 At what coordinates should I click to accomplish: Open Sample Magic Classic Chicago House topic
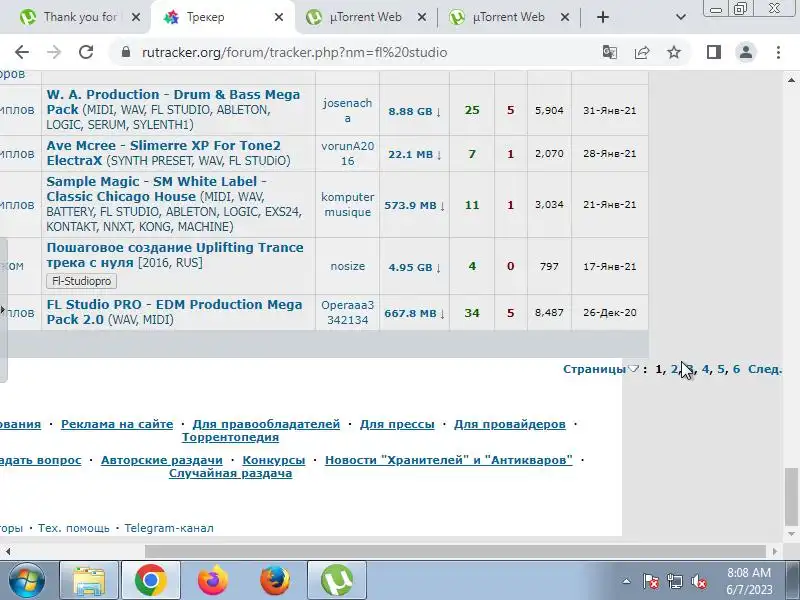coord(157,189)
